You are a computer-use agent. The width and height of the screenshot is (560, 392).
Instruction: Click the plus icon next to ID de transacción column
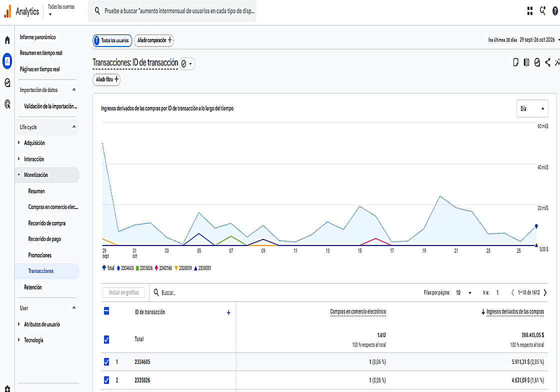click(x=228, y=312)
